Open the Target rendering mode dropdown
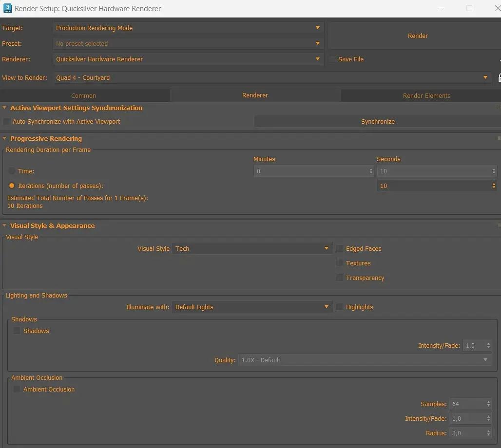The height and width of the screenshot is (448, 501). (x=188, y=28)
